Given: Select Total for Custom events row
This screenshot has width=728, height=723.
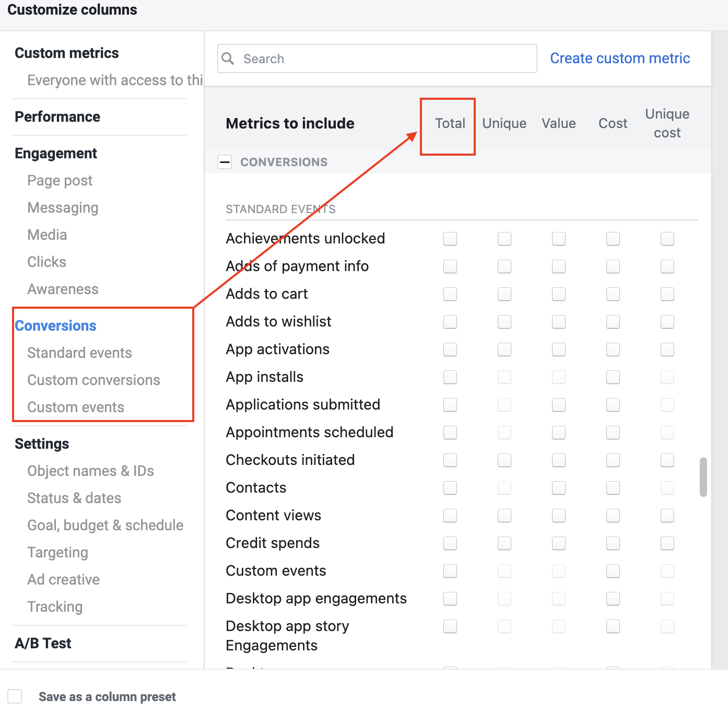Looking at the screenshot, I should click(x=450, y=571).
